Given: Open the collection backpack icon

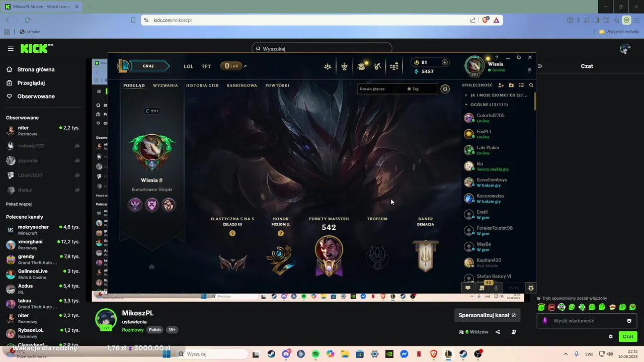Looking at the screenshot, I should click(361, 66).
